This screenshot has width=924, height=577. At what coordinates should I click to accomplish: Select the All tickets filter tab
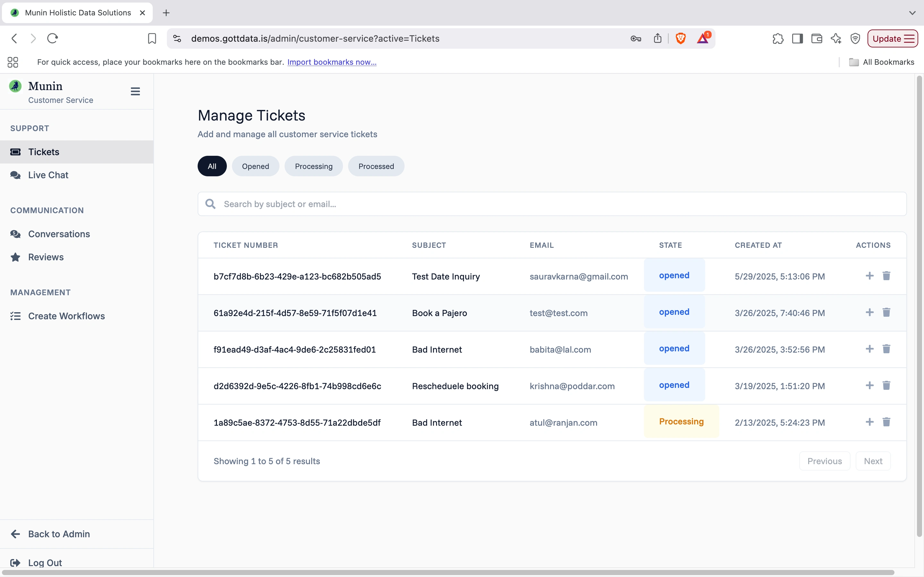(212, 166)
